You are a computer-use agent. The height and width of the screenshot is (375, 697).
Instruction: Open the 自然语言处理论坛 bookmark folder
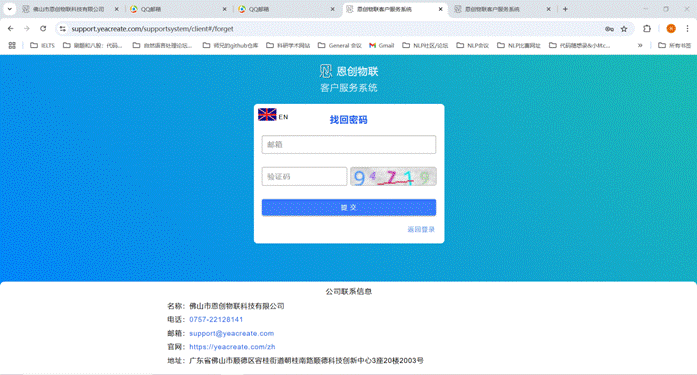[162, 45]
